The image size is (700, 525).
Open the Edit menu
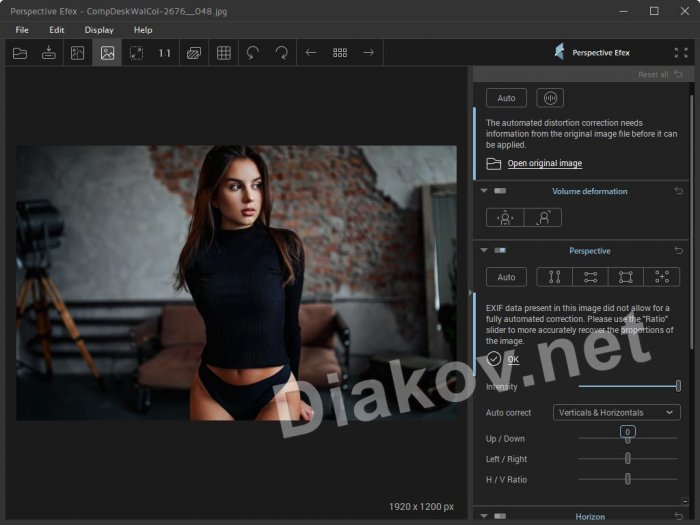tap(57, 30)
